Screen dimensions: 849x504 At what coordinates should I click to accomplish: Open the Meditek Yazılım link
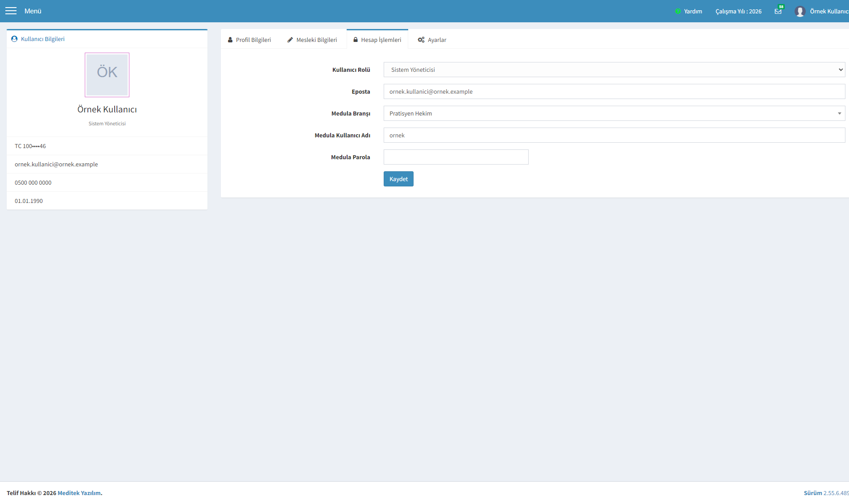tap(79, 493)
